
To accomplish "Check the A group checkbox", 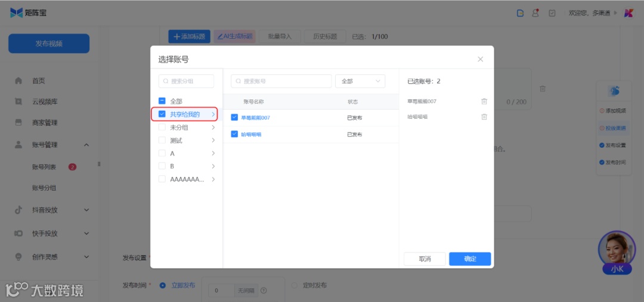I will [162, 153].
